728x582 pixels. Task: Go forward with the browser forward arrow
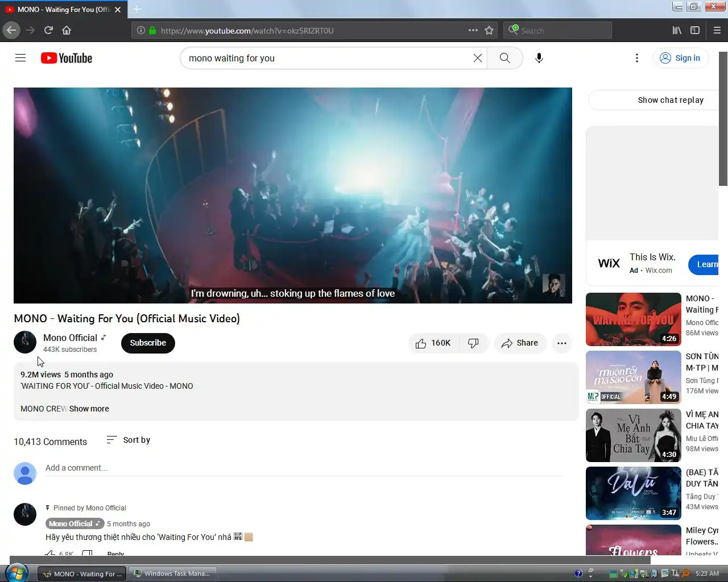click(30, 30)
